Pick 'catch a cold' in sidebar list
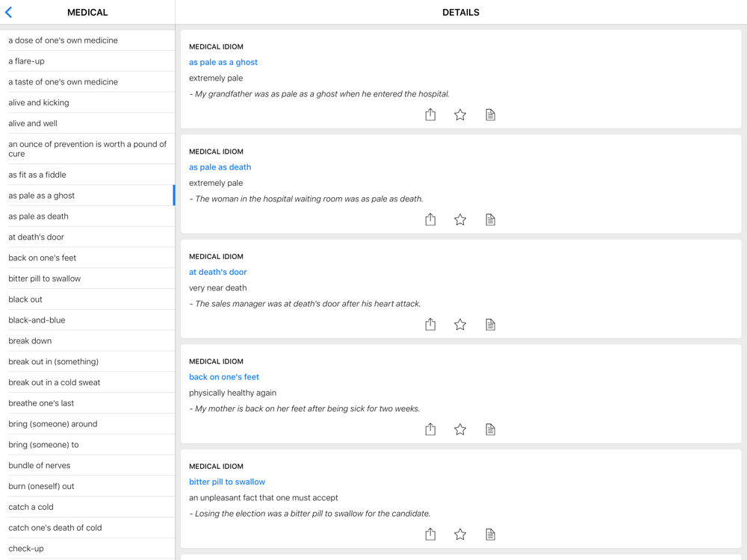Screen dimensions: 747x560 click(31, 507)
